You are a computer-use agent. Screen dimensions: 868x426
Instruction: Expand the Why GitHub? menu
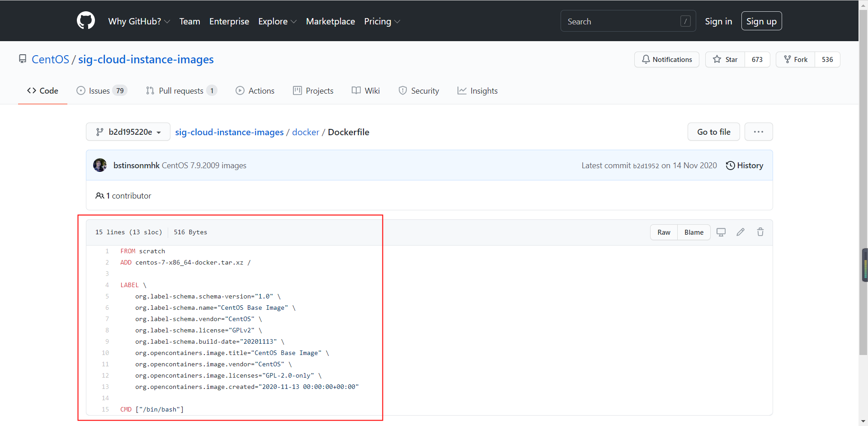tap(139, 21)
